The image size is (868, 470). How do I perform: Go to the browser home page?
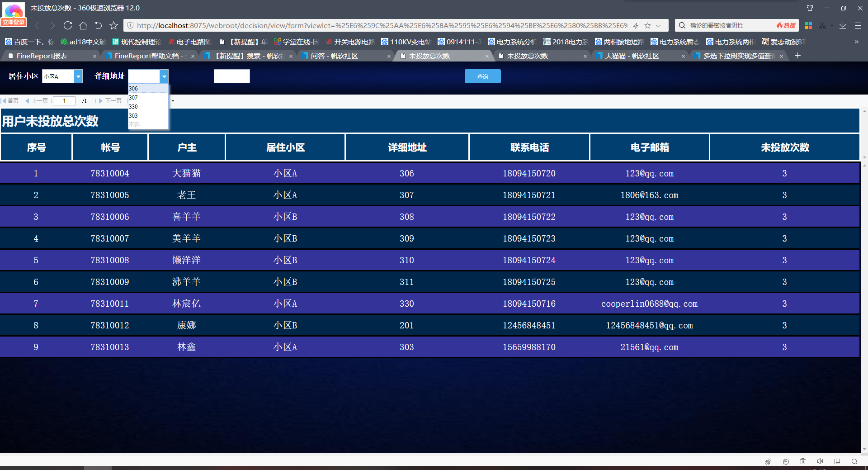(x=83, y=25)
